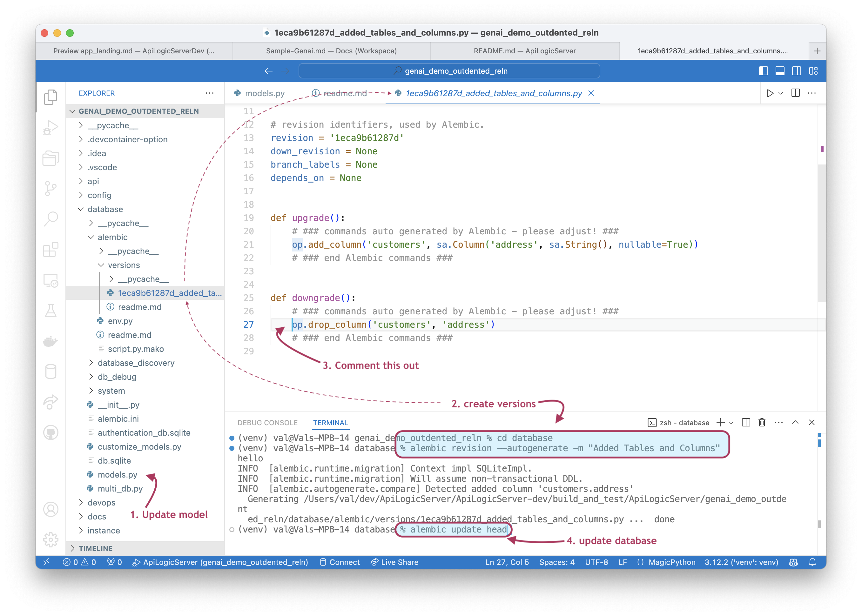Select Python interpreter 3.12.2 venv
The height and width of the screenshot is (616, 862).
pos(741,562)
